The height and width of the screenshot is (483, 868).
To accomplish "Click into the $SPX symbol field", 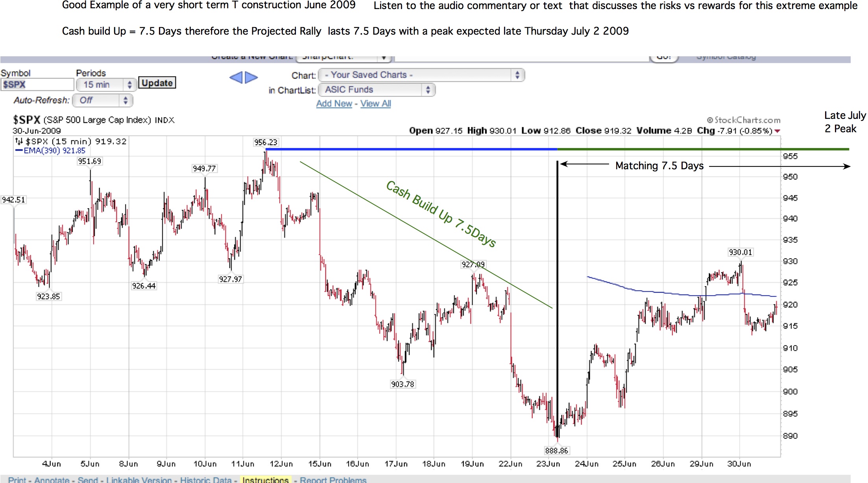I will click(37, 85).
